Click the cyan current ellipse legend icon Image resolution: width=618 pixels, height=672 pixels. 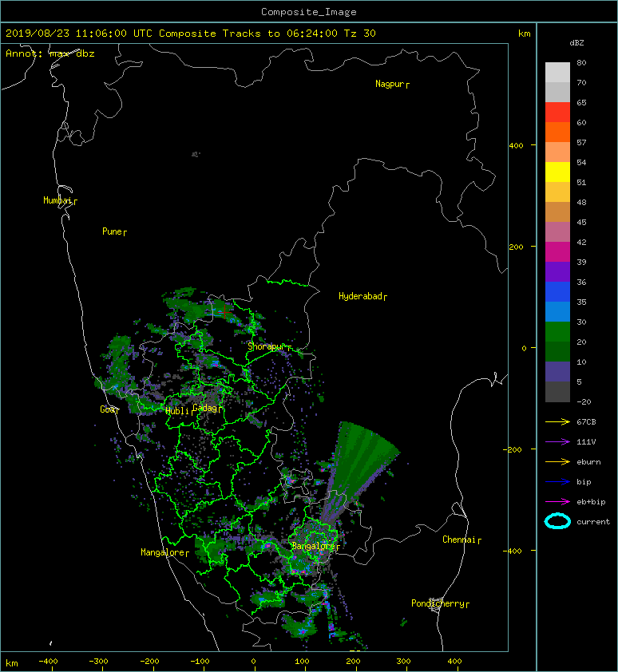[557, 521]
